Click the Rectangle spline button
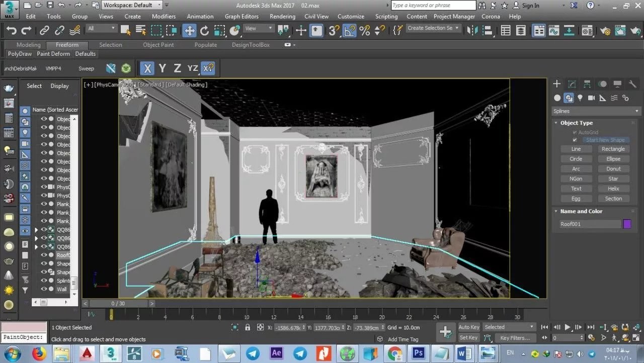This screenshot has width=644, height=363. (613, 149)
